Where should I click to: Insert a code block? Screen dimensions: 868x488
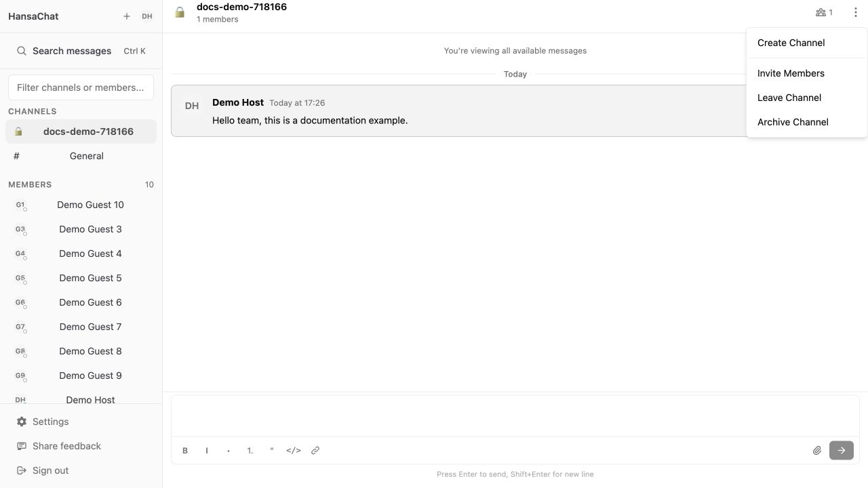[x=294, y=451]
